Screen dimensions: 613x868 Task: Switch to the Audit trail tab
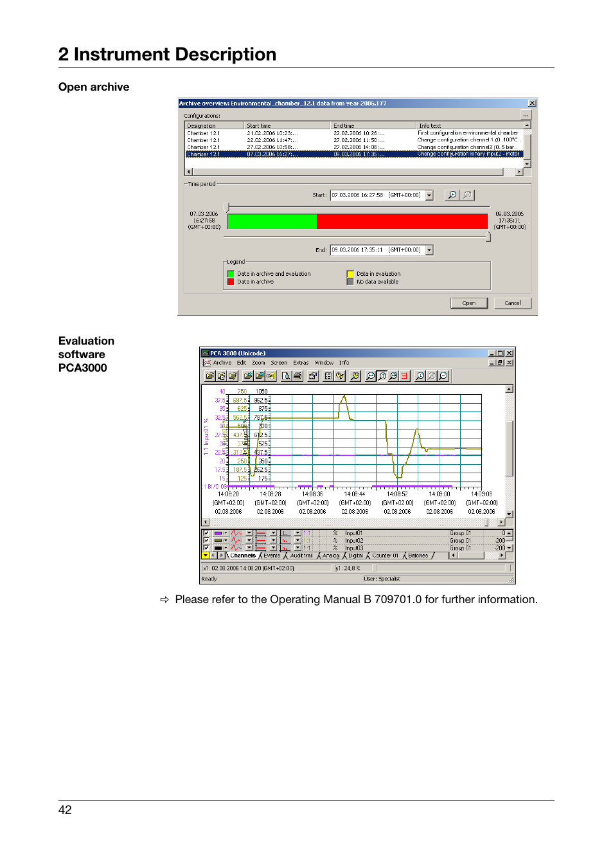pos(301,556)
